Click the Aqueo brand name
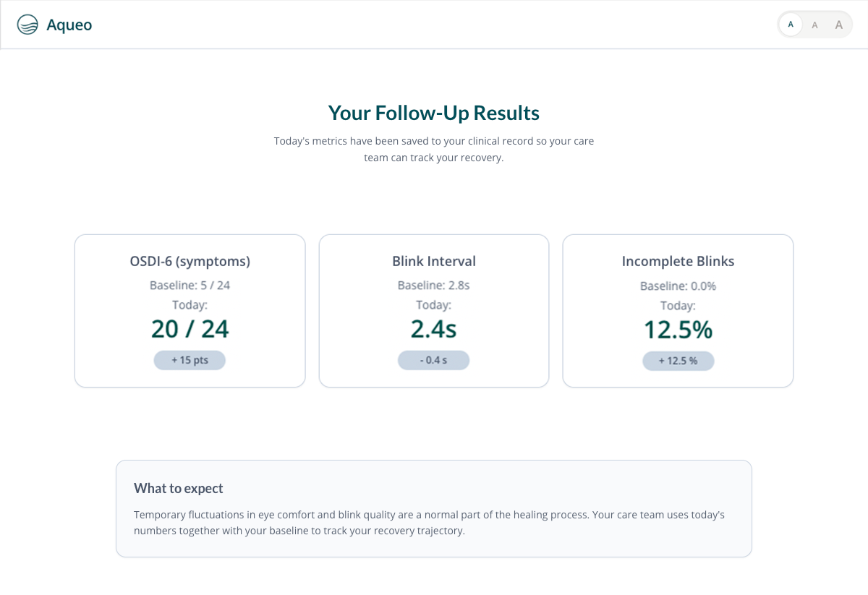868x595 pixels. (69, 25)
